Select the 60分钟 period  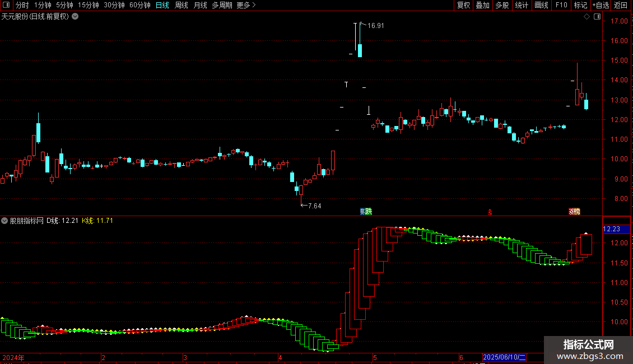click(x=140, y=5)
